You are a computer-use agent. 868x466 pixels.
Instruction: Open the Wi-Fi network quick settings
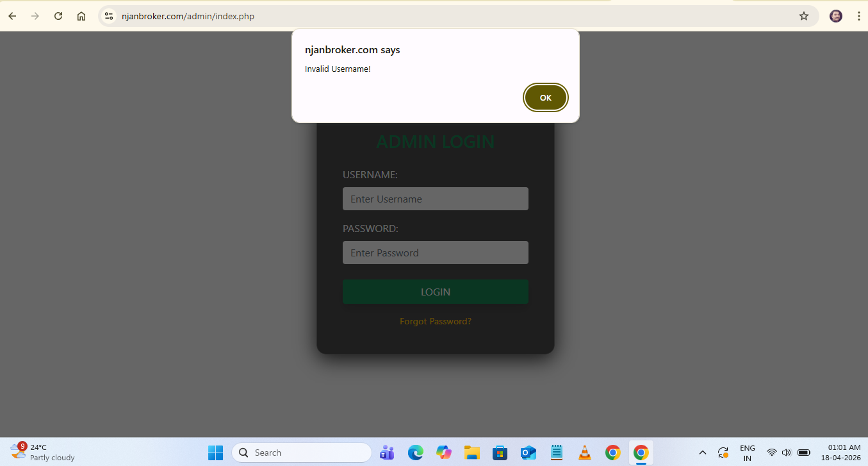coord(772,453)
